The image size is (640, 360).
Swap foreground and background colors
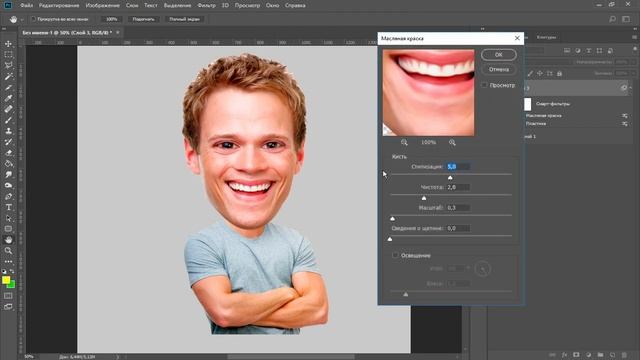(12, 271)
